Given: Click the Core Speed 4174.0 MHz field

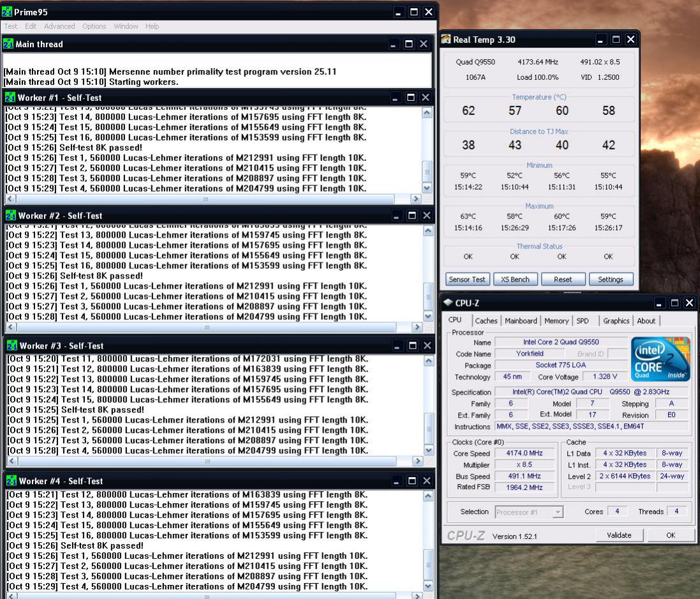Looking at the screenshot, I should tap(525, 453).
